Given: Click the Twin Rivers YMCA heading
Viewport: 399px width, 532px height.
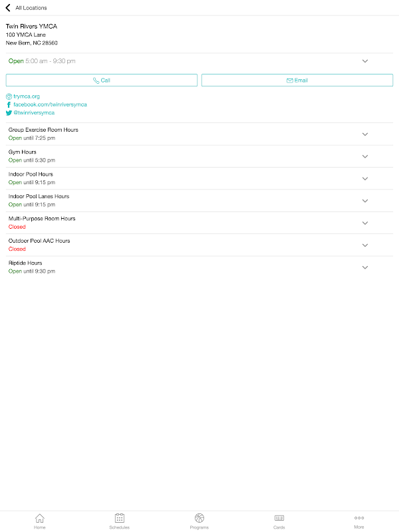Looking at the screenshot, I should pos(31,26).
